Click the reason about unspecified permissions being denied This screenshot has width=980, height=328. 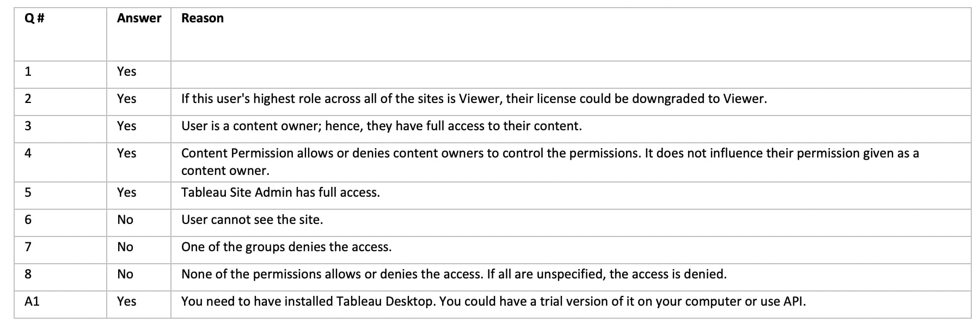(x=454, y=274)
